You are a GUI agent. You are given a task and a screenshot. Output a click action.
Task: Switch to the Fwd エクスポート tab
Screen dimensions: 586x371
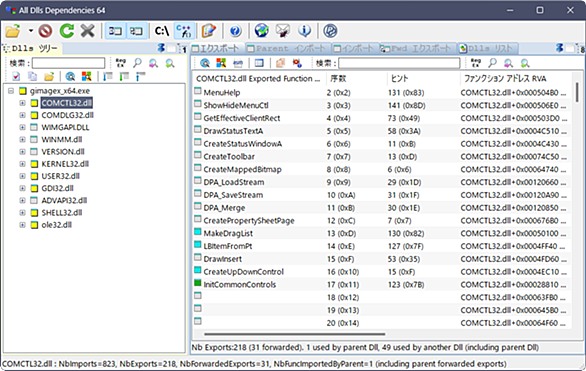click(x=417, y=48)
